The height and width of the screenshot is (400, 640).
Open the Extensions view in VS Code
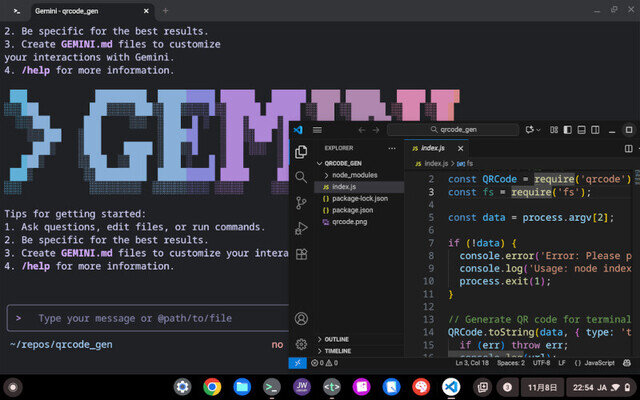pos(301,254)
